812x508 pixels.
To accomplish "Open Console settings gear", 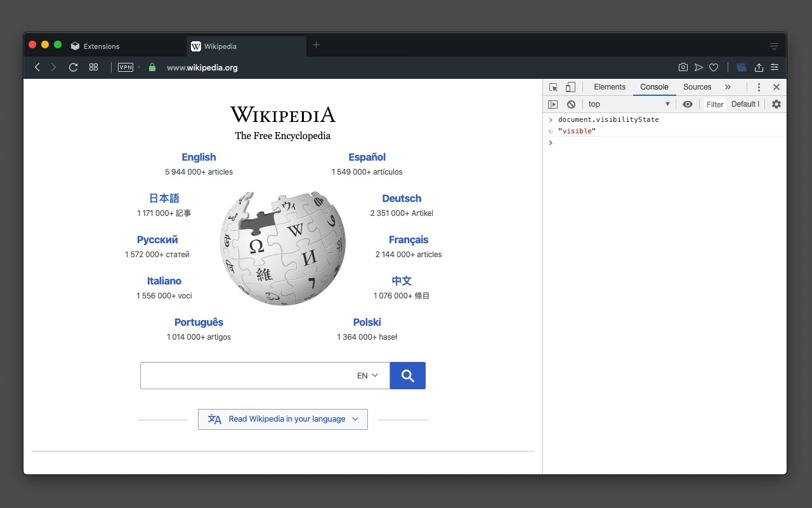I will click(776, 104).
